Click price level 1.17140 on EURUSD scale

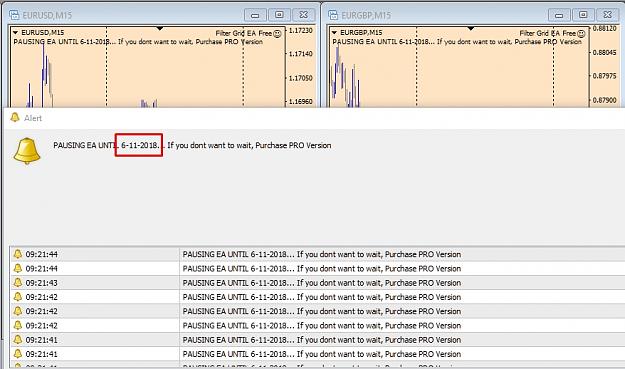coord(301,54)
